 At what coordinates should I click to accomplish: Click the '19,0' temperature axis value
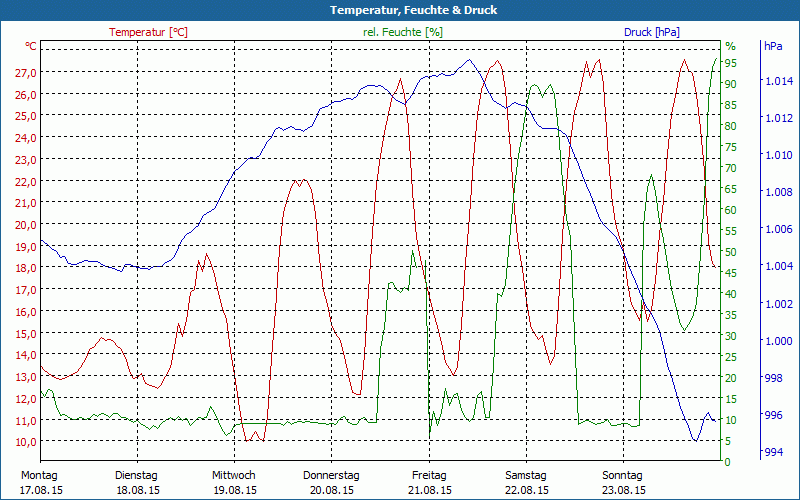[x=26, y=247]
